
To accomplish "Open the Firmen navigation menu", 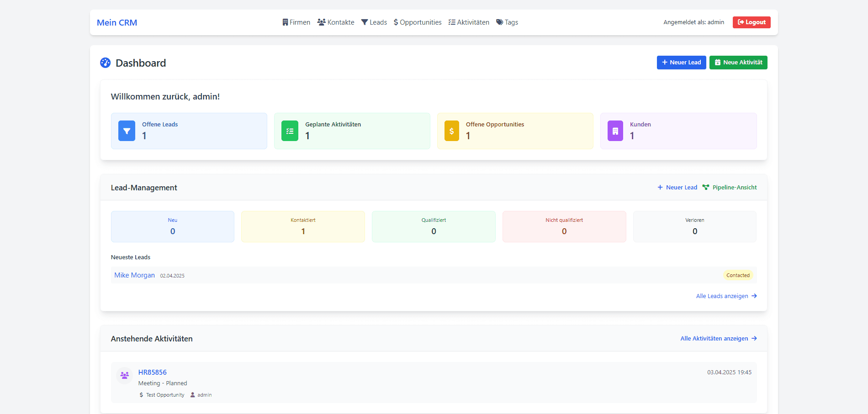I will [x=296, y=22].
